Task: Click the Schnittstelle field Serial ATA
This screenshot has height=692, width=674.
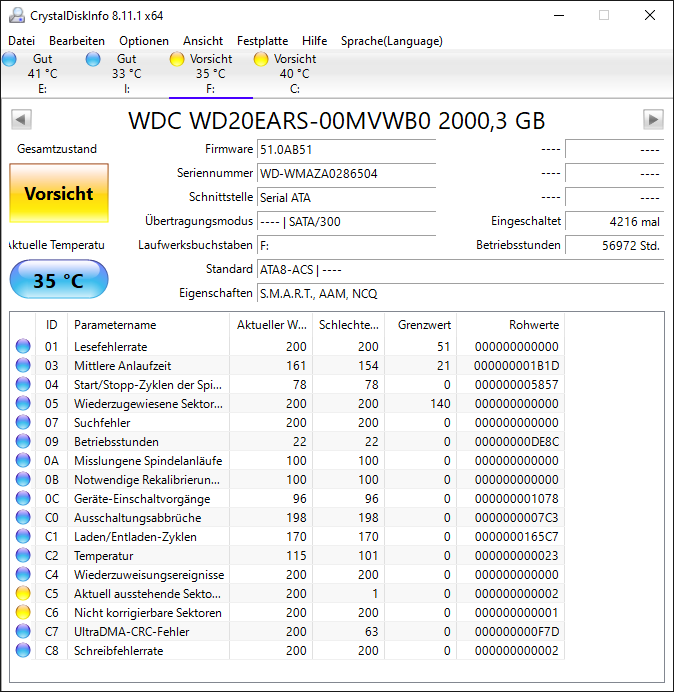Action: pos(346,197)
